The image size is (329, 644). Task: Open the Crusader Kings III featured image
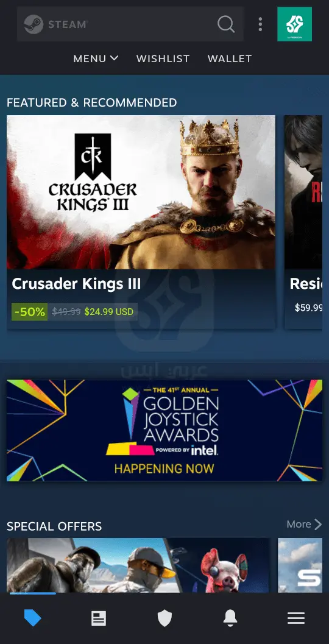tap(141, 192)
